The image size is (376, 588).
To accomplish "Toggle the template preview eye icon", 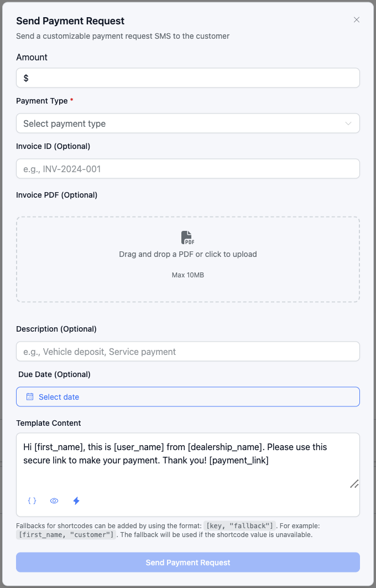I will [x=54, y=501].
